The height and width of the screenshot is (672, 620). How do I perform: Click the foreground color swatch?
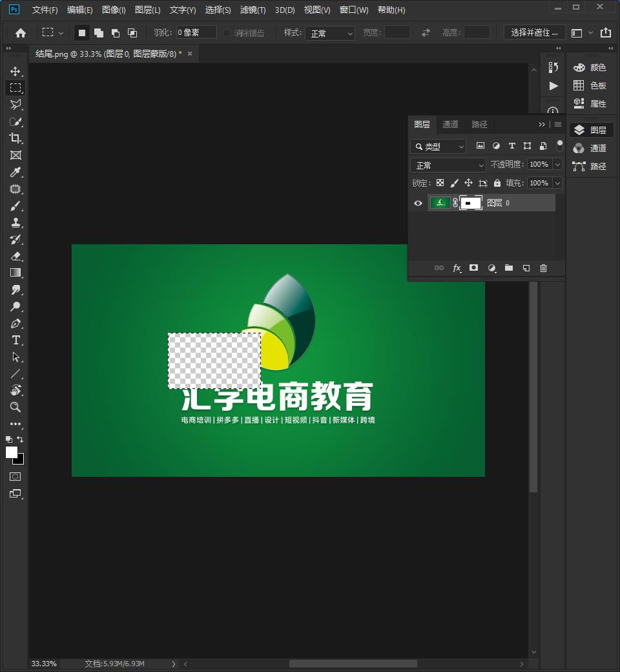[11, 452]
